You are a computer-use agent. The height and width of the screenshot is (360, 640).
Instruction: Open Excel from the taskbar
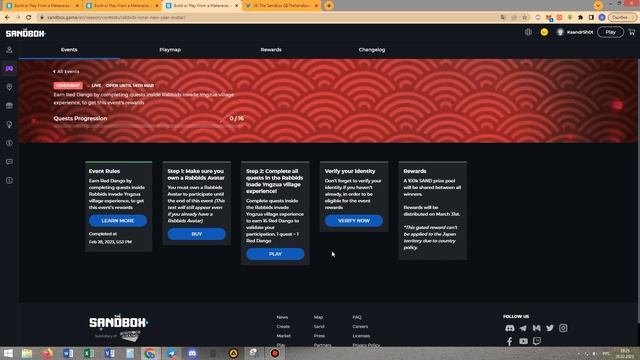coord(89,353)
